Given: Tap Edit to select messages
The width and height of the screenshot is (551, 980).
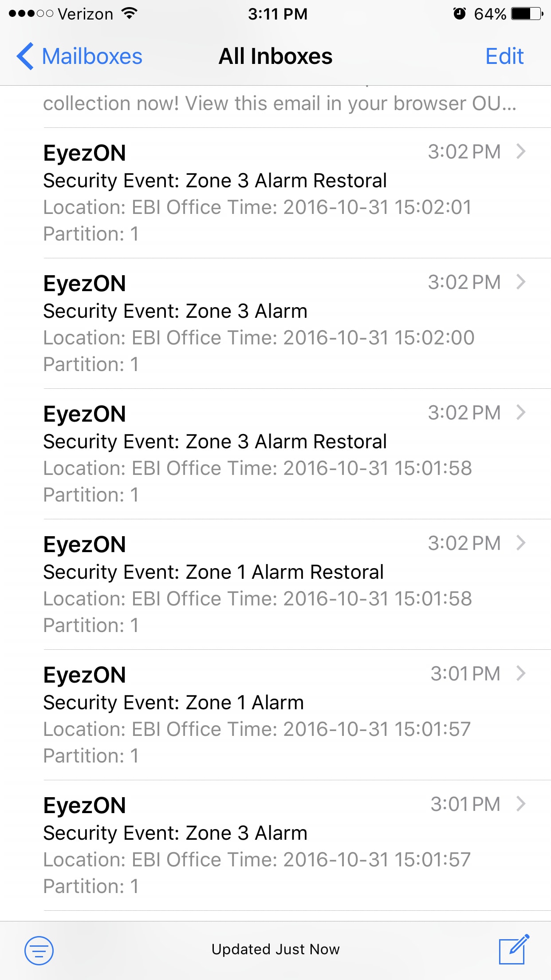Looking at the screenshot, I should click(x=504, y=56).
